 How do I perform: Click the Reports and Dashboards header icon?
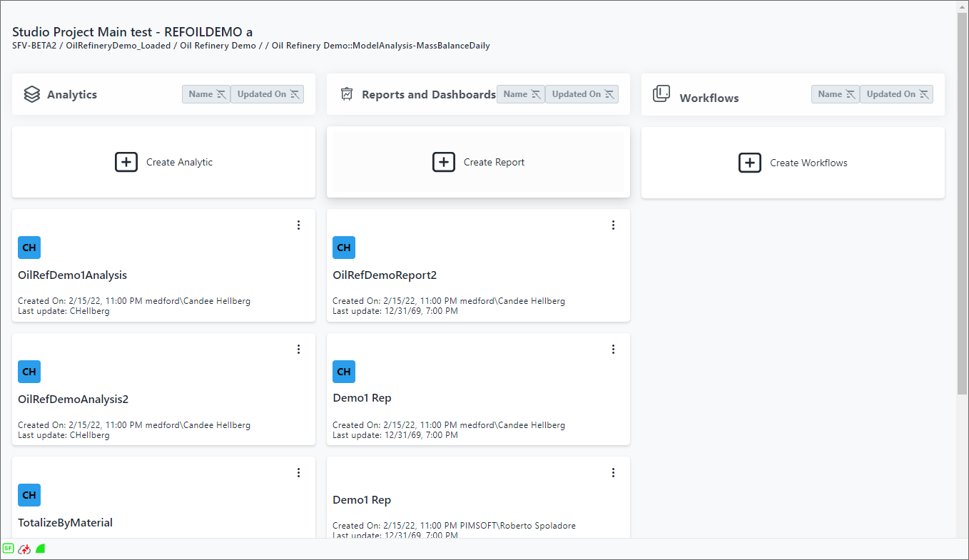(x=347, y=94)
